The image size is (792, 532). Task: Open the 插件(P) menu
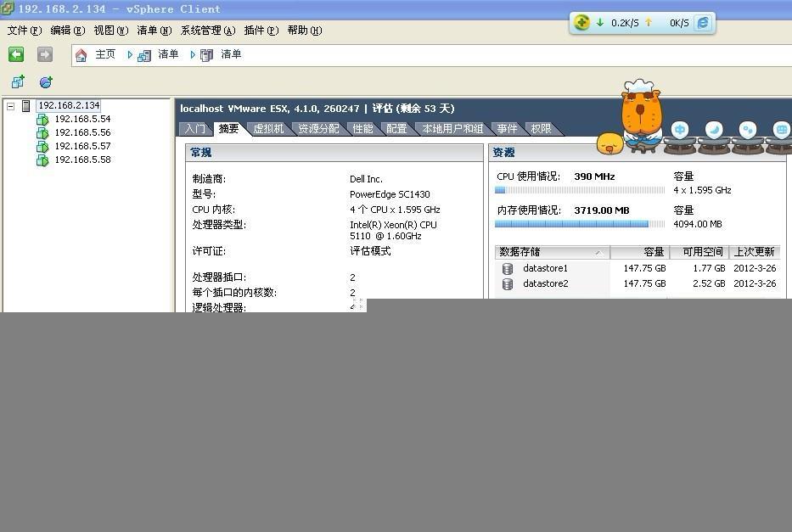pos(261,31)
